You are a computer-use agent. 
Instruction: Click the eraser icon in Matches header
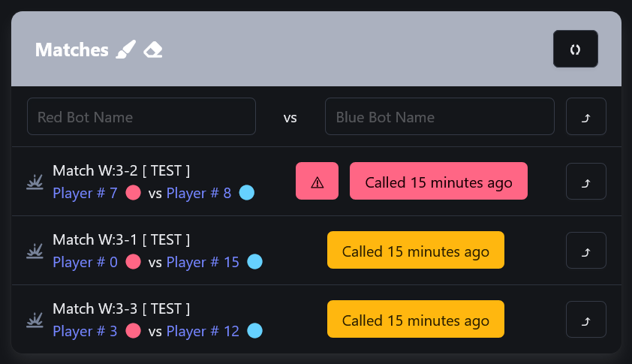153,50
